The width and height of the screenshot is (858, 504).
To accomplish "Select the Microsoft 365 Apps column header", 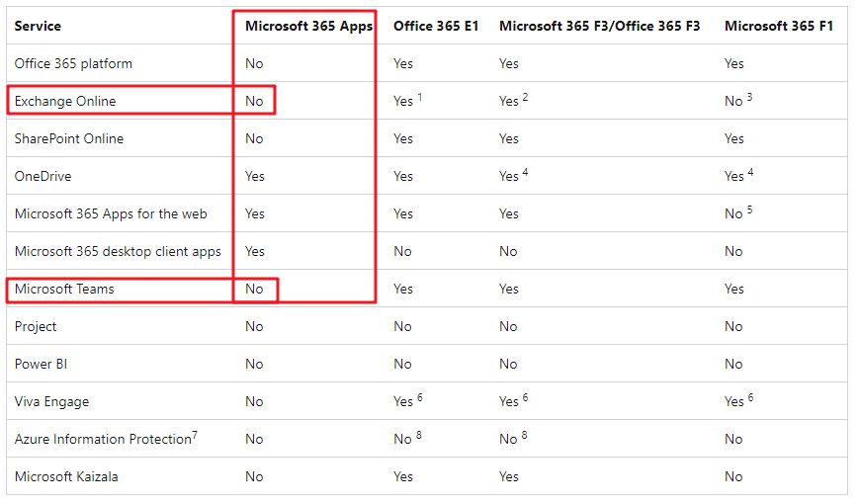I will click(x=308, y=27).
